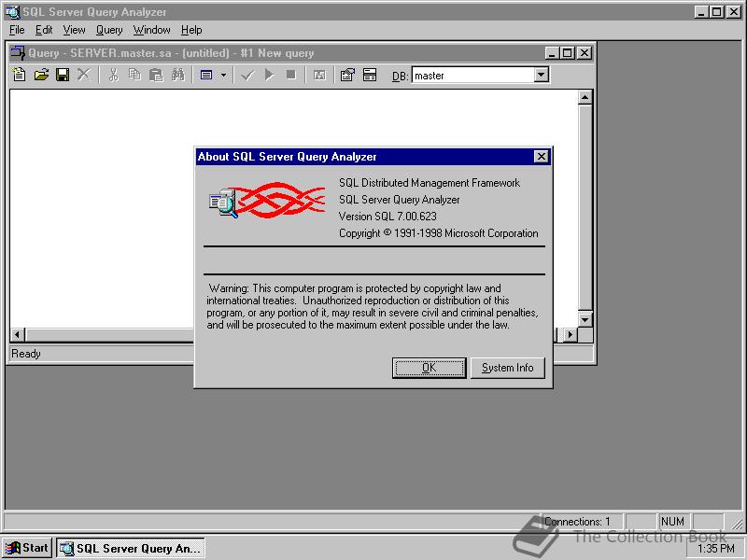Screen dimensions: 747x560
Task: Click the horizontal scroll left arrow
Action: (x=18, y=334)
